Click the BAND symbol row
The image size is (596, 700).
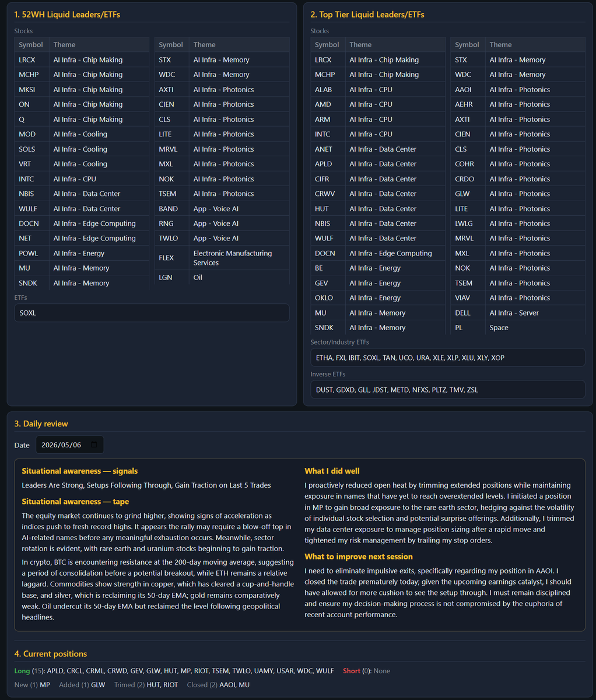(x=222, y=209)
